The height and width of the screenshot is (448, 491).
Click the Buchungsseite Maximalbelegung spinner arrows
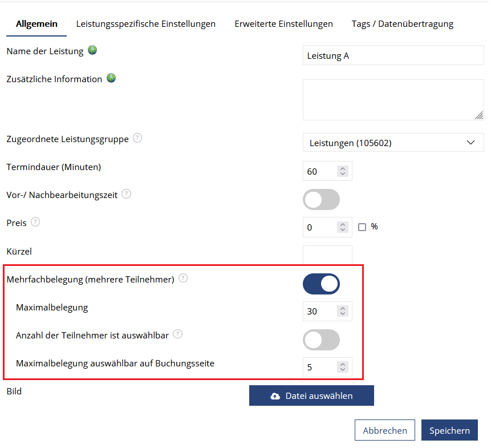tap(343, 367)
